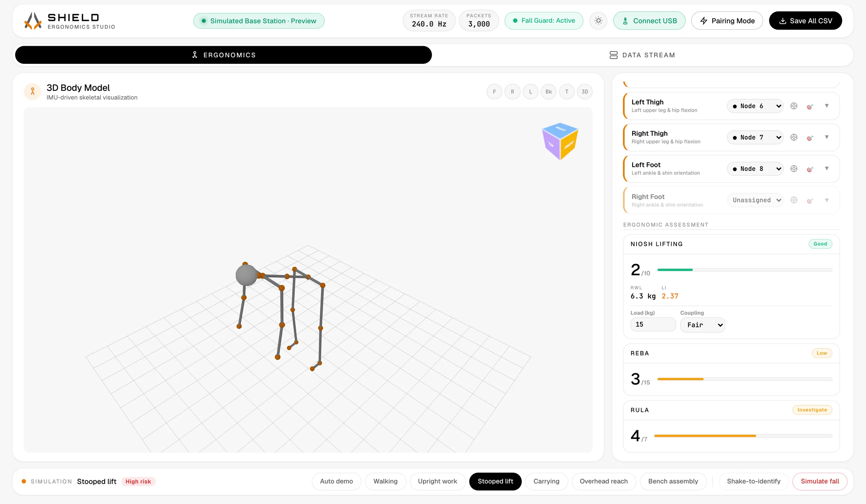Switch to Top view (T)

coord(567,92)
